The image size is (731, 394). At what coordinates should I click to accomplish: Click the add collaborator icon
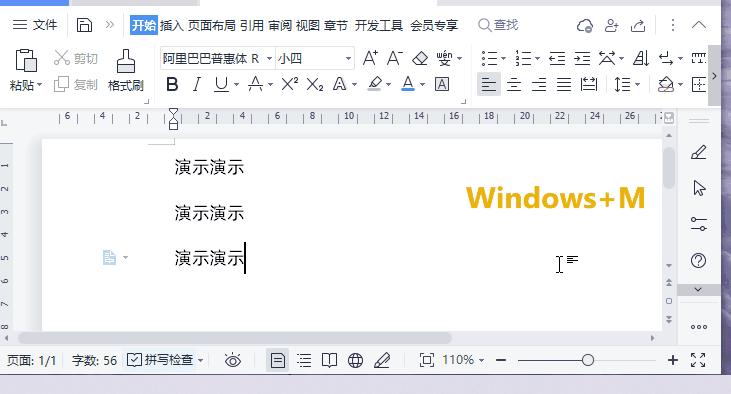611,25
